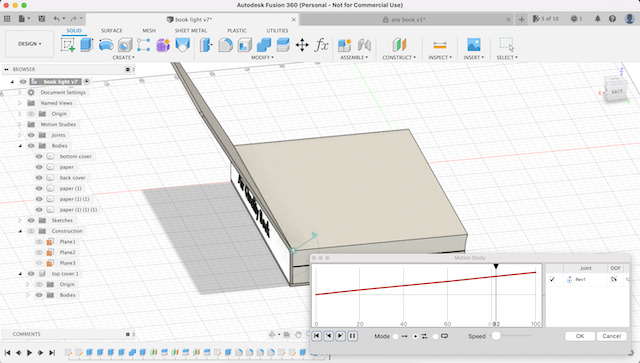Select the top cover:1 component

coord(65,274)
